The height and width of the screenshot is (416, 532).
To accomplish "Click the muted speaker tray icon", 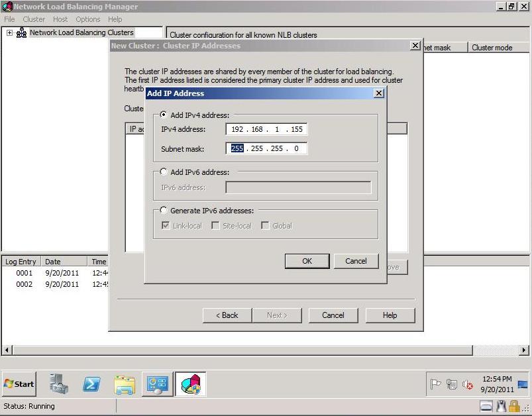I will 468,384.
